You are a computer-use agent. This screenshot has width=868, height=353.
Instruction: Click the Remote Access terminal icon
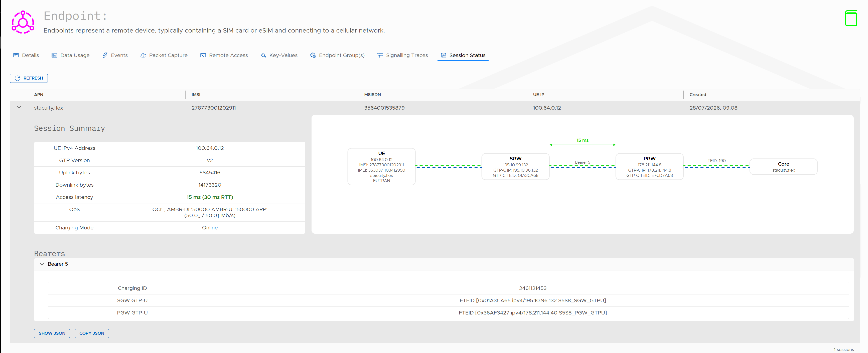click(203, 55)
